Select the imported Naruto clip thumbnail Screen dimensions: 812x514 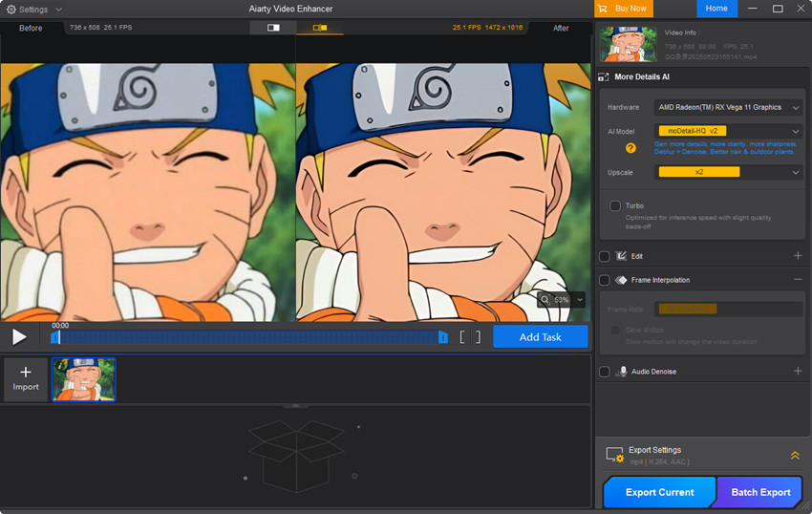click(x=83, y=379)
